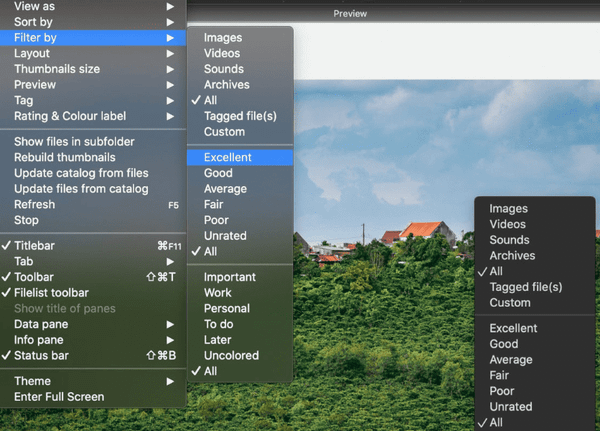
Task: Expand the Preview submenu entry
Action: pyautogui.click(x=93, y=85)
